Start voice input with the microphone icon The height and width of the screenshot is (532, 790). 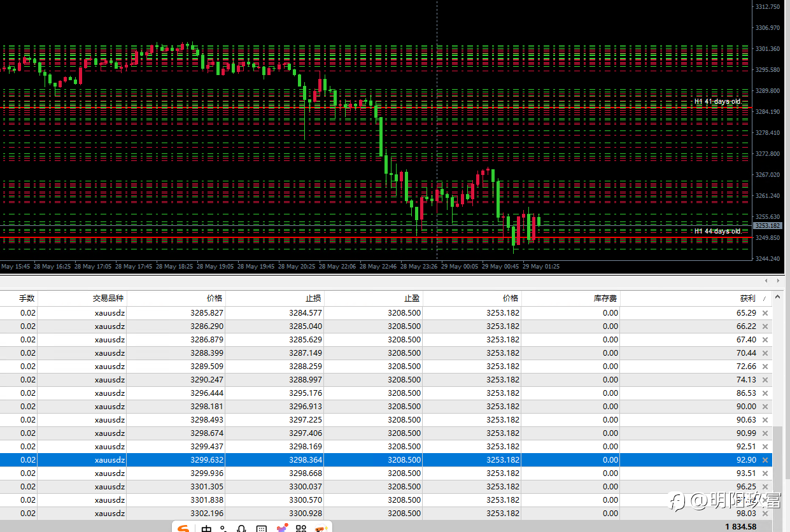[x=242, y=528]
